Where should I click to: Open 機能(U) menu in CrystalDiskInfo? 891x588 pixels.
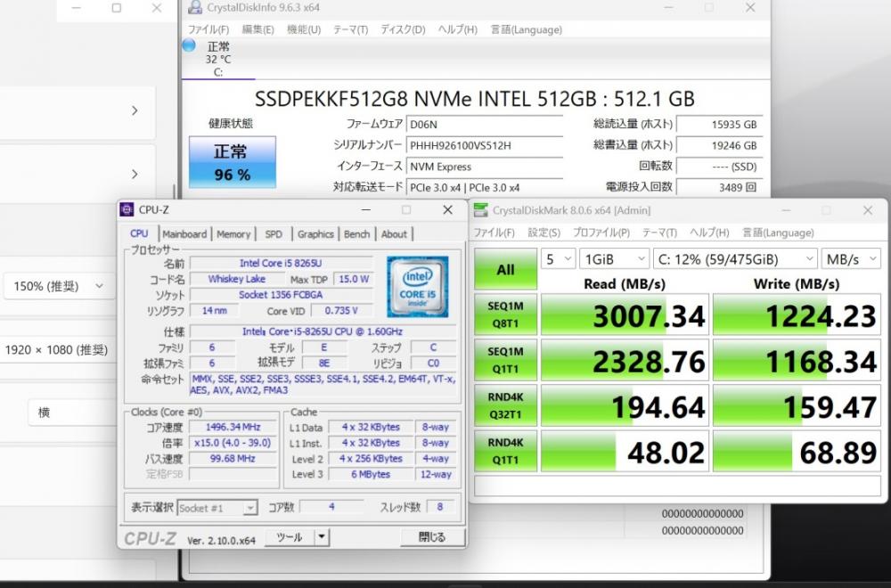coord(304,29)
